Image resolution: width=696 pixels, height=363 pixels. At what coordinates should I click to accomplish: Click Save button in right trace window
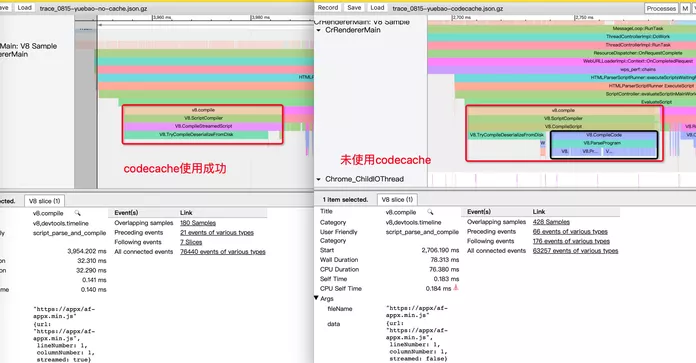(x=354, y=8)
